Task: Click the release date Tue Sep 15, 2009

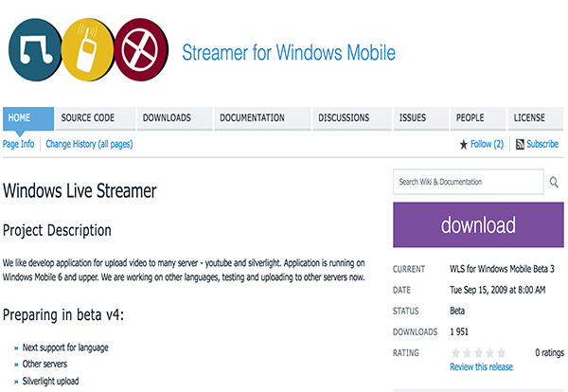Action: pyautogui.click(x=498, y=290)
